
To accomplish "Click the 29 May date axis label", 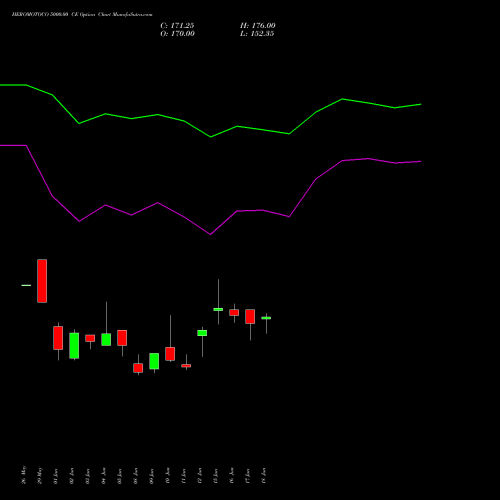I will (40, 476).
